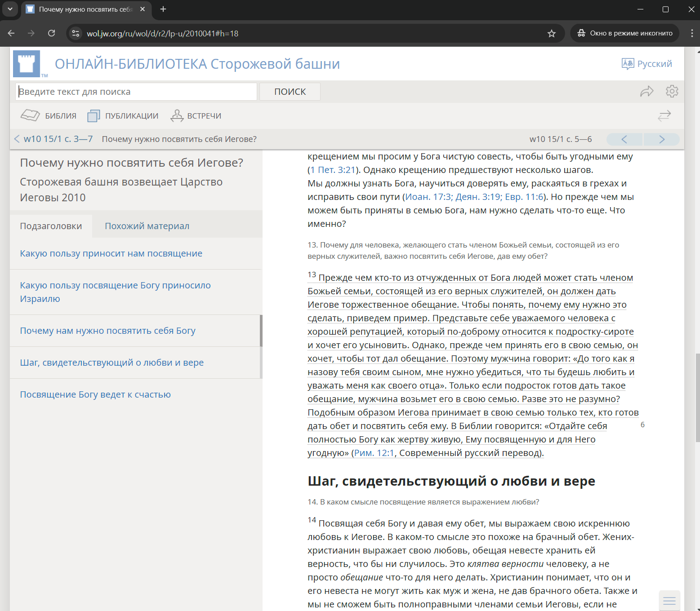Viewport: 700px width, 611px height.
Task: Click Русский language link
Action: click(x=655, y=64)
